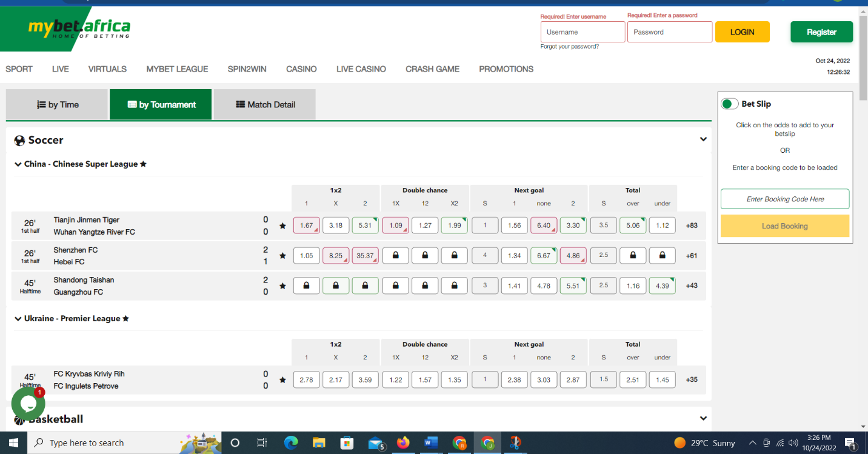The image size is (868, 454).
Task: Select next goal none 6.40 odds
Action: pyautogui.click(x=544, y=225)
